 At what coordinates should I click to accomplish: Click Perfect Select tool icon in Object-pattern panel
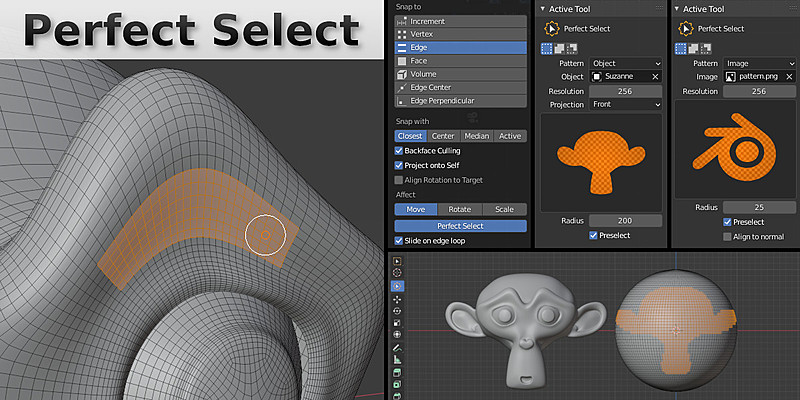click(552, 29)
